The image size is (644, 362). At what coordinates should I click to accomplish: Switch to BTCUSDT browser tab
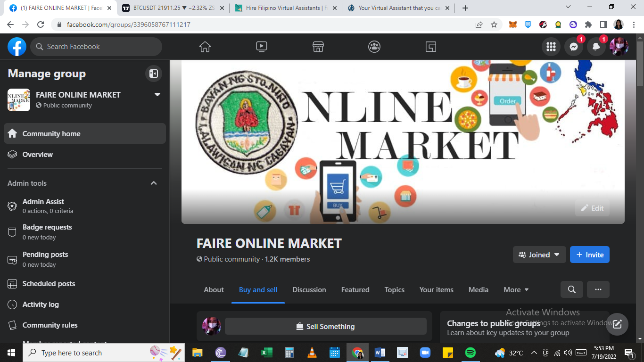(x=173, y=8)
